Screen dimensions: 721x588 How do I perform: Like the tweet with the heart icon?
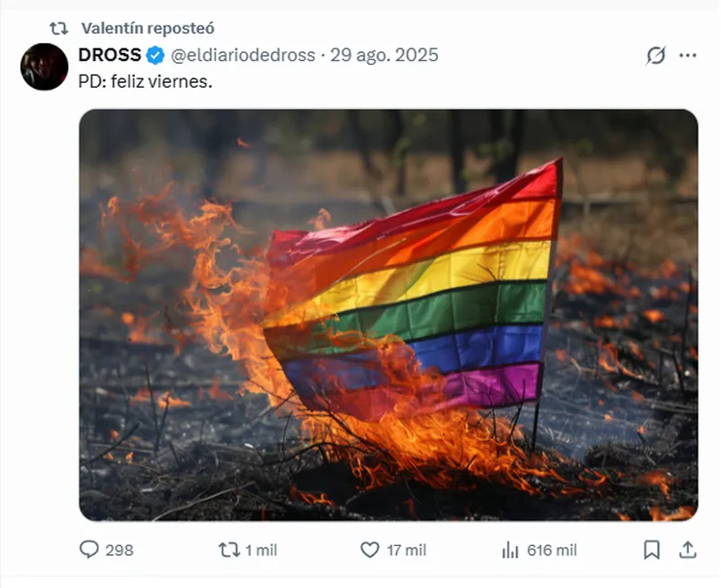370,550
